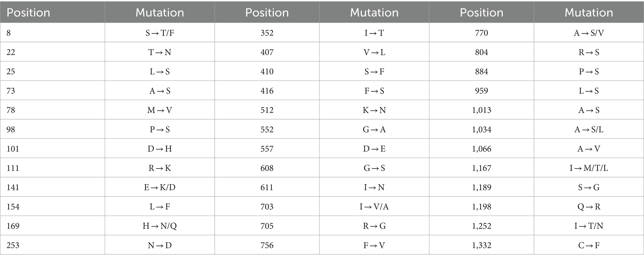
Task: Click the C→F mutation cell
Action: (589, 245)
